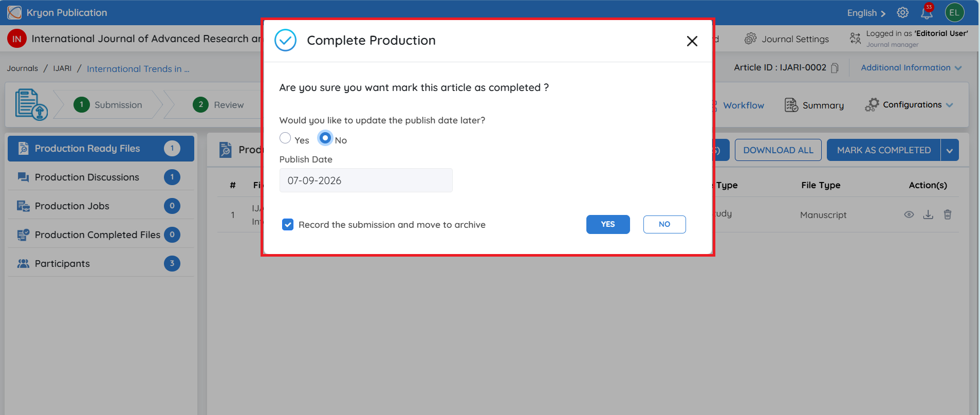Cancel with the NO button
Screen dimensions: 980x415
pos(664,224)
